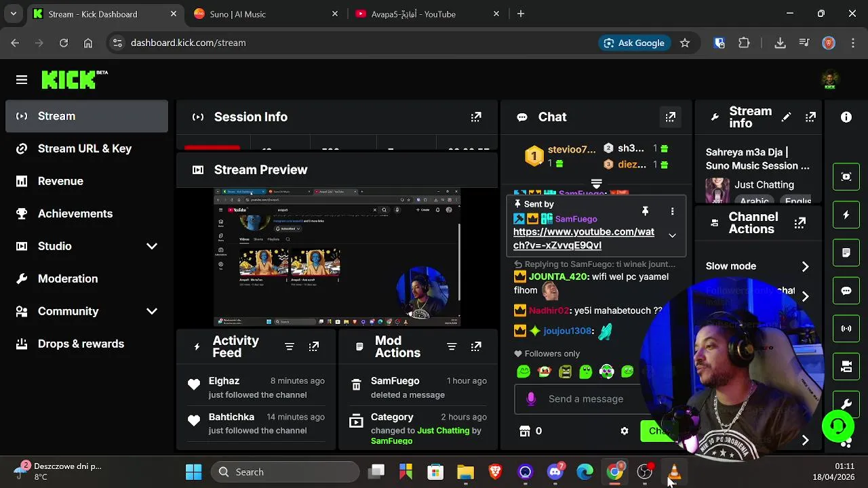The width and height of the screenshot is (868, 488).
Task: Toggle the wrench stream info widget icon
Action: click(x=846, y=405)
